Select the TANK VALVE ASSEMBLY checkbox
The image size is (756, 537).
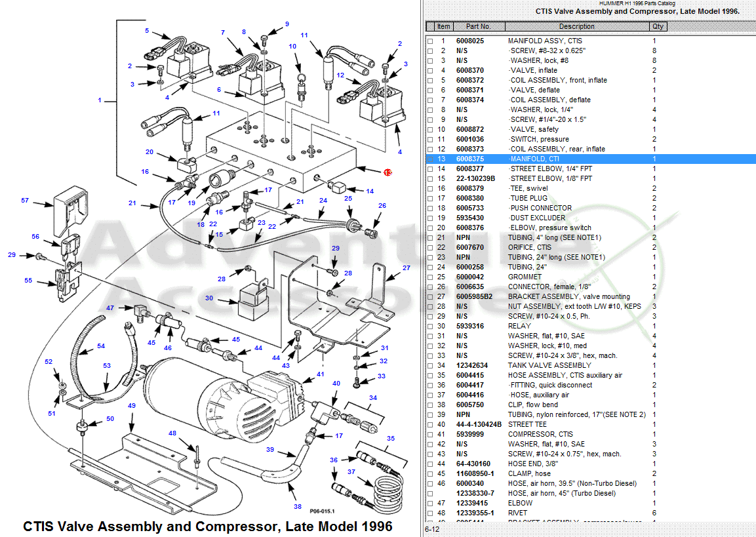click(430, 365)
